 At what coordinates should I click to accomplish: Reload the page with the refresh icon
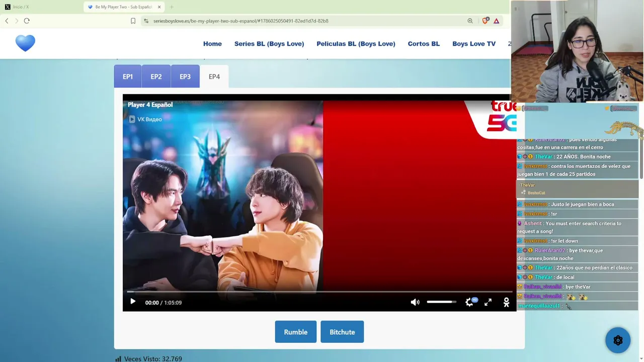(x=27, y=21)
